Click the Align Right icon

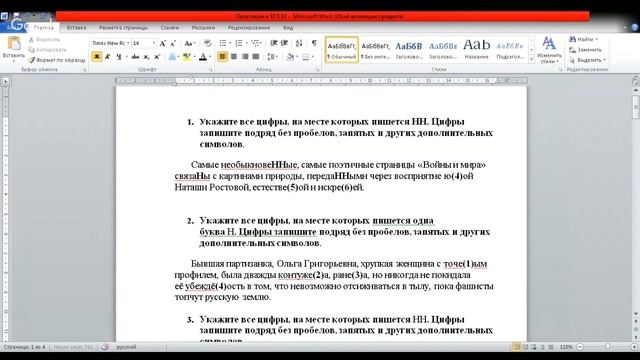point(245,57)
